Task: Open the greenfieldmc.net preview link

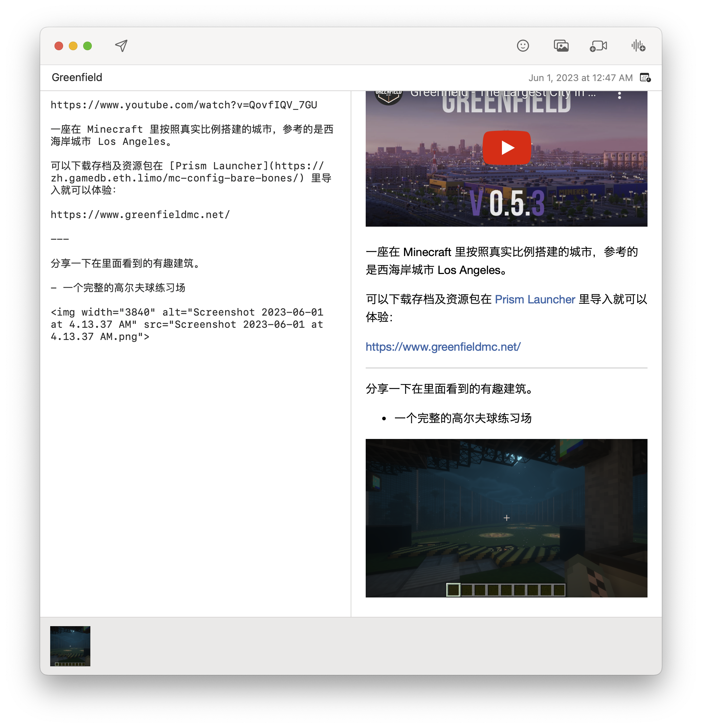Action: pyautogui.click(x=443, y=346)
